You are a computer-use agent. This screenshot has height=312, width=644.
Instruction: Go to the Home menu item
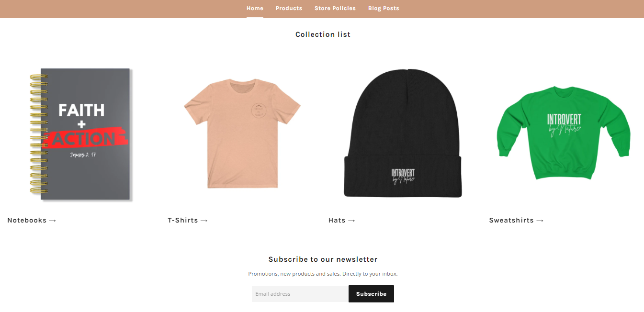tap(255, 8)
